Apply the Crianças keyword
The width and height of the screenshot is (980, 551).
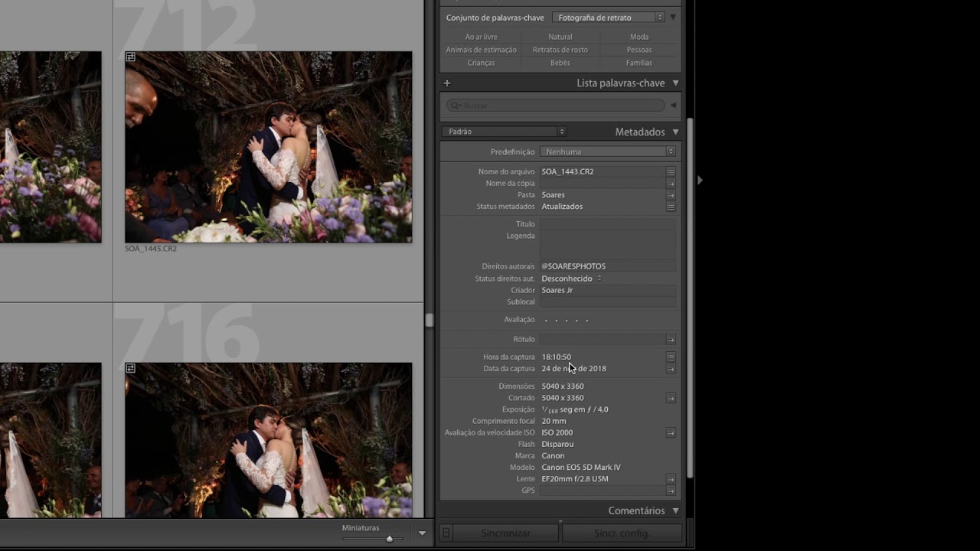481,63
